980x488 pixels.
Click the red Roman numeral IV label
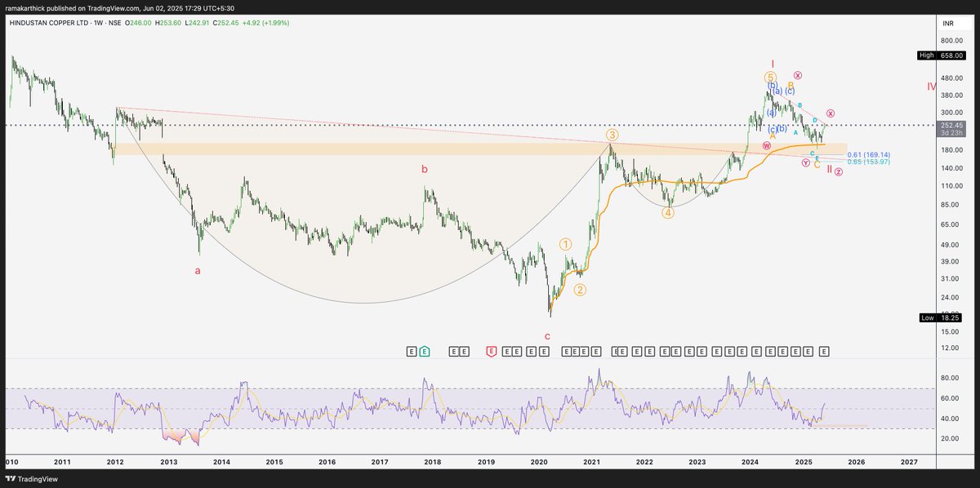click(931, 87)
